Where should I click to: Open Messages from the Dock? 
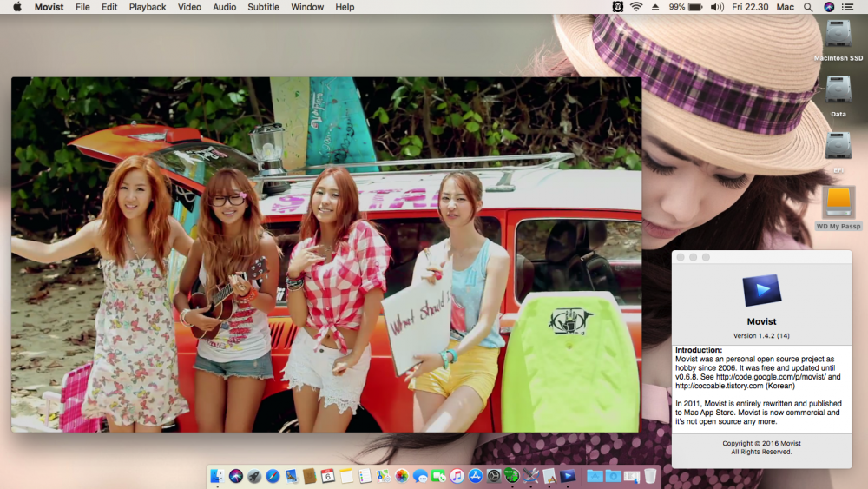[420, 476]
